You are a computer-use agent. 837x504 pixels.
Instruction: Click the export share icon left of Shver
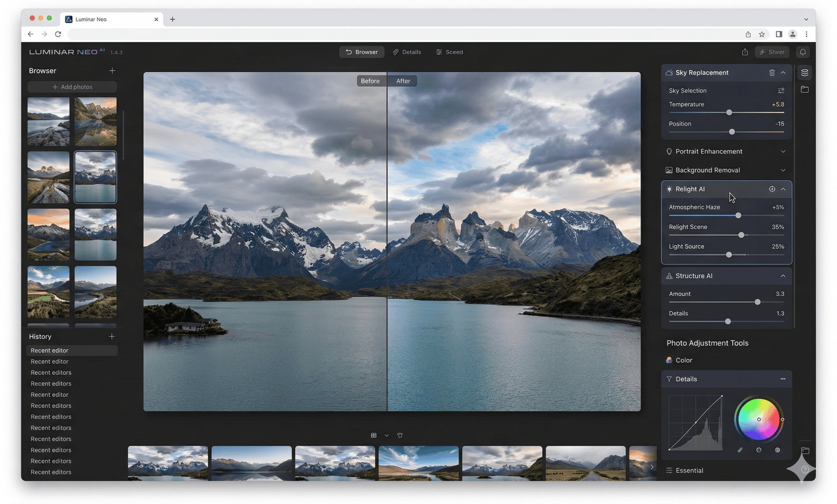click(745, 52)
